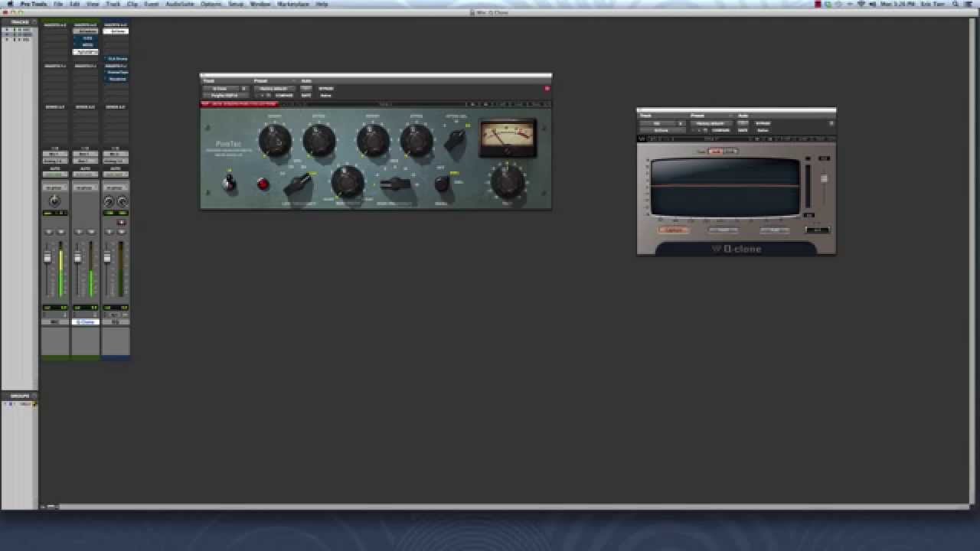Screen dimensions: 980x551
Task: Click the PuigTec low frequency CPS selector
Action: [299, 184]
